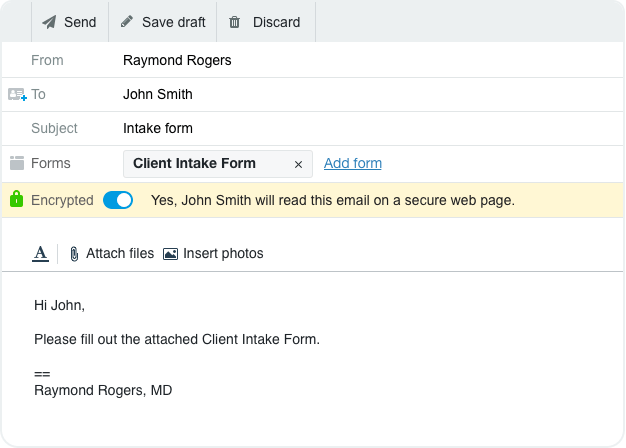Click Save draft in the toolbar
The width and height of the screenshot is (626, 448).
(x=174, y=22)
